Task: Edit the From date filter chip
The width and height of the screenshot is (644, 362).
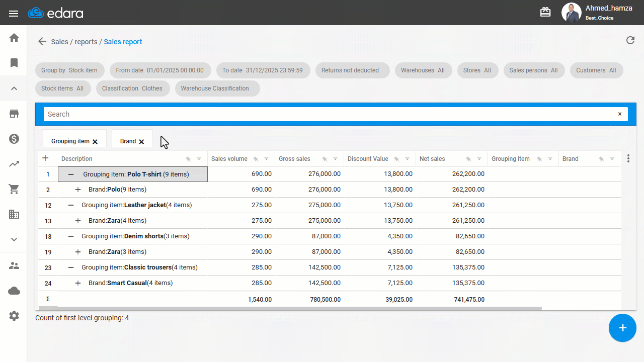Action: [160, 70]
